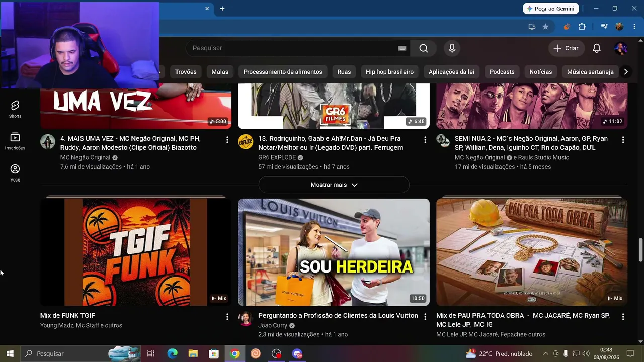Image resolution: width=644 pixels, height=362 pixels.
Task: Close the current browser tab
Action: click(x=207, y=9)
